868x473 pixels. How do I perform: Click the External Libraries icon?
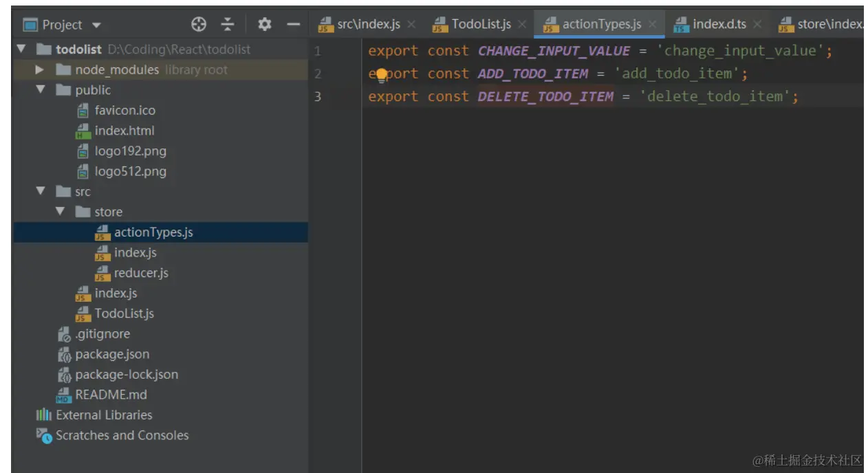(43, 415)
